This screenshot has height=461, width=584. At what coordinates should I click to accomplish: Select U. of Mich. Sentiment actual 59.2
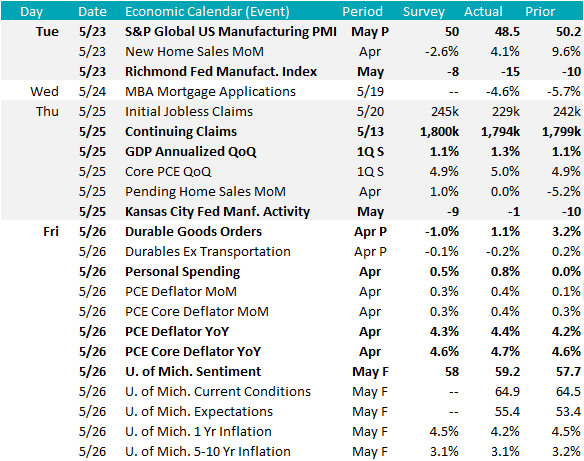pos(507,372)
